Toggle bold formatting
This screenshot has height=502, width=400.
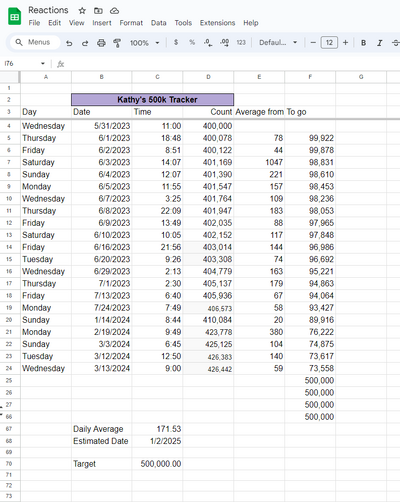(x=363, y=43)
